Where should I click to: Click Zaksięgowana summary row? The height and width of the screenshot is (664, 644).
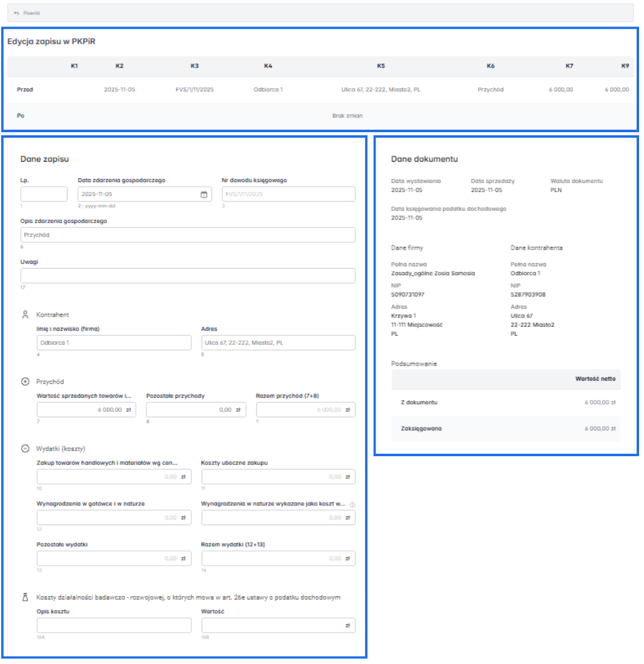tap(506, 429)
